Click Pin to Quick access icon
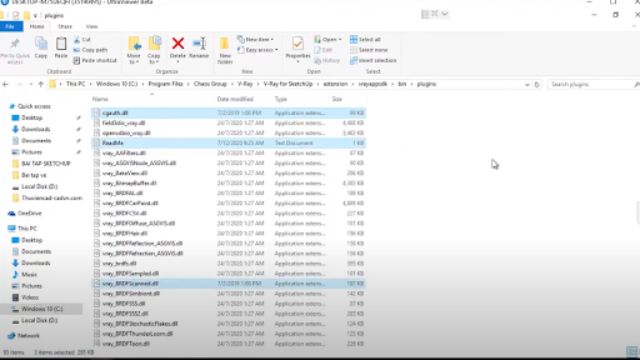640x360 pixels. 15,51
